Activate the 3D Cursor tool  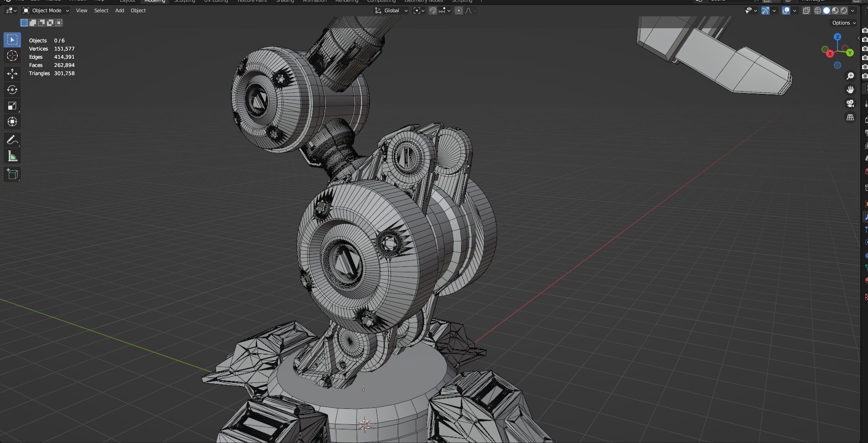click(x=12, y=56)
